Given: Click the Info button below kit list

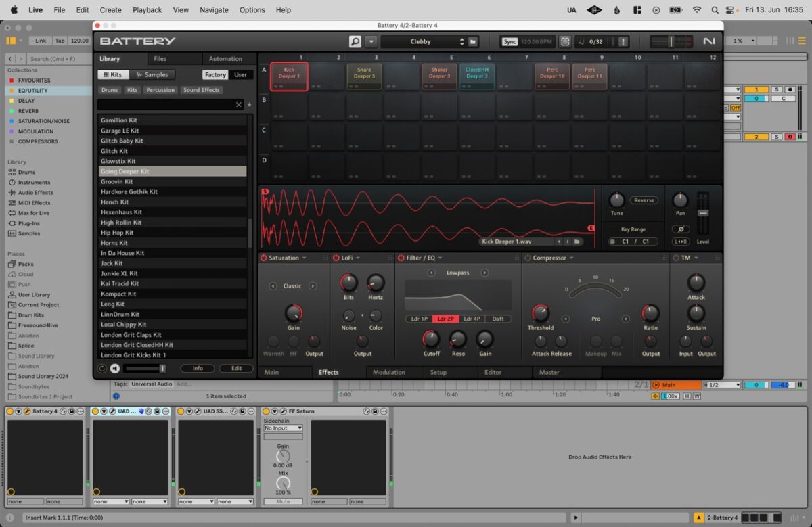Looking at the screenshot, I should pyautogui.click(x=198, y=369).
